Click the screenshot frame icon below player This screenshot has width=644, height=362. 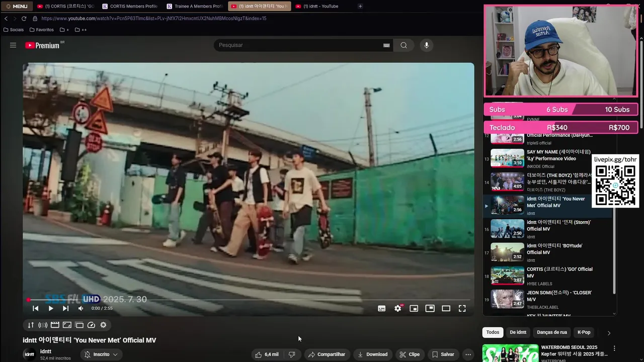(67, 325)
